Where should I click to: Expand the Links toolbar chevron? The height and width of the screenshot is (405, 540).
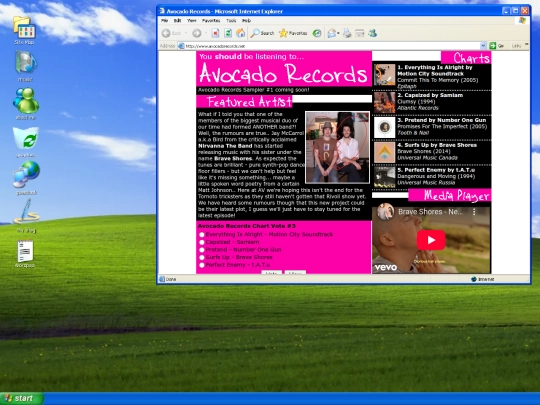coord(527,44)
